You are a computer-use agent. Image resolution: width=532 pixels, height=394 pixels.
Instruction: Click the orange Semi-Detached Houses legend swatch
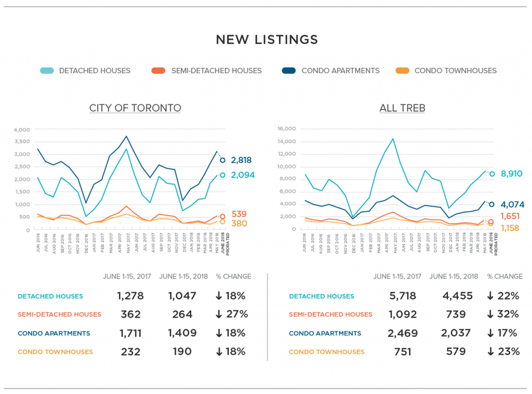(x=159, y=71)
